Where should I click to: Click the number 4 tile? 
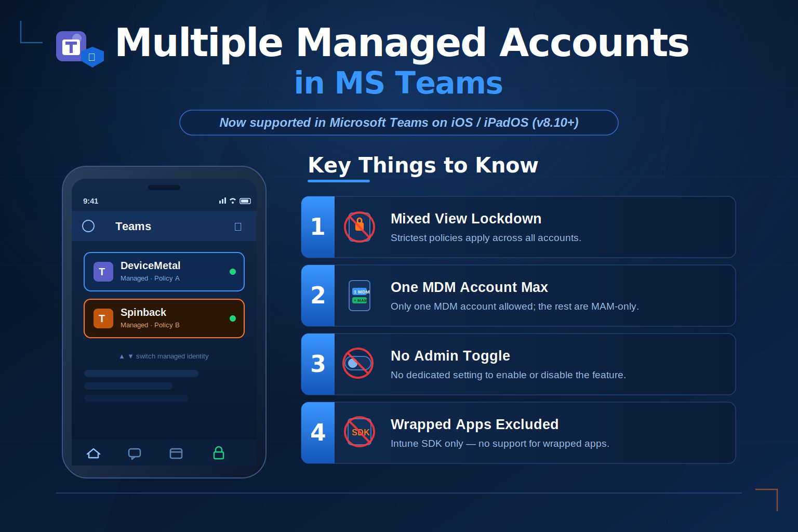tap(318, 433)
